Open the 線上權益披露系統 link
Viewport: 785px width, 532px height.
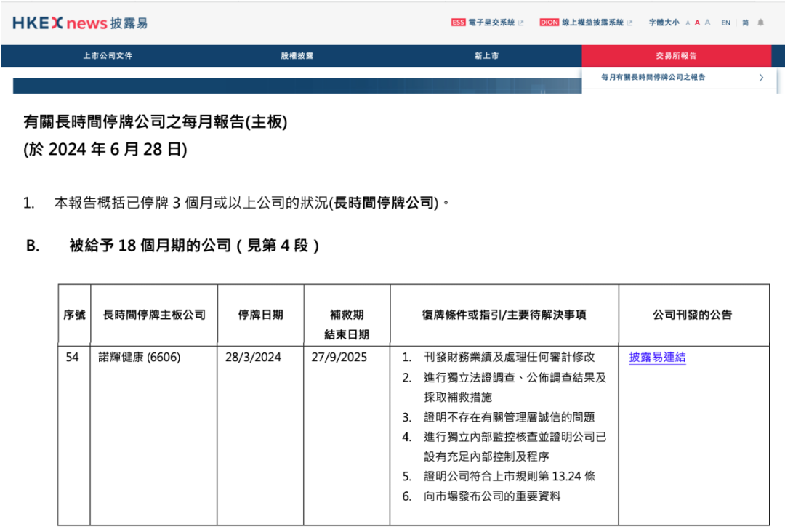point(592,23)
